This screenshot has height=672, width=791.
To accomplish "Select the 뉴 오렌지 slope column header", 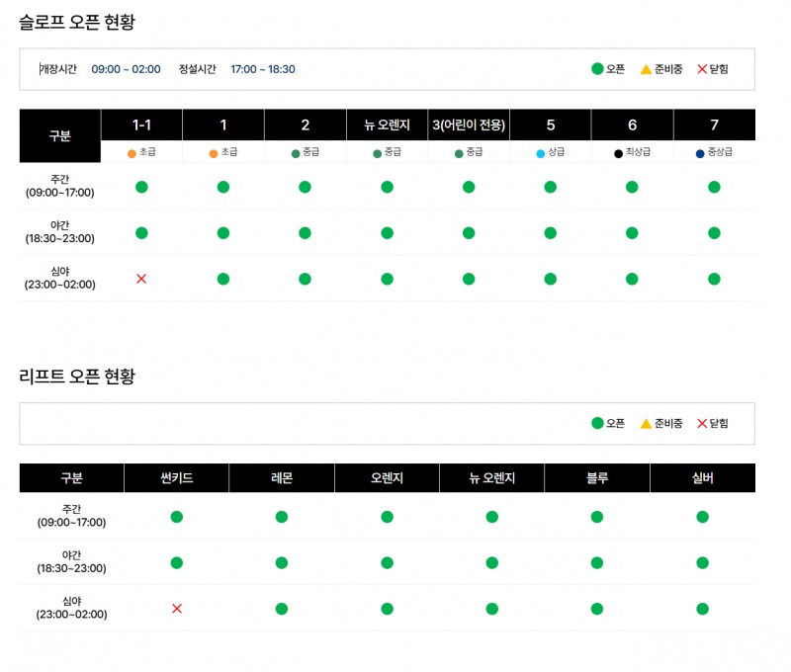I will click(387, 125).
